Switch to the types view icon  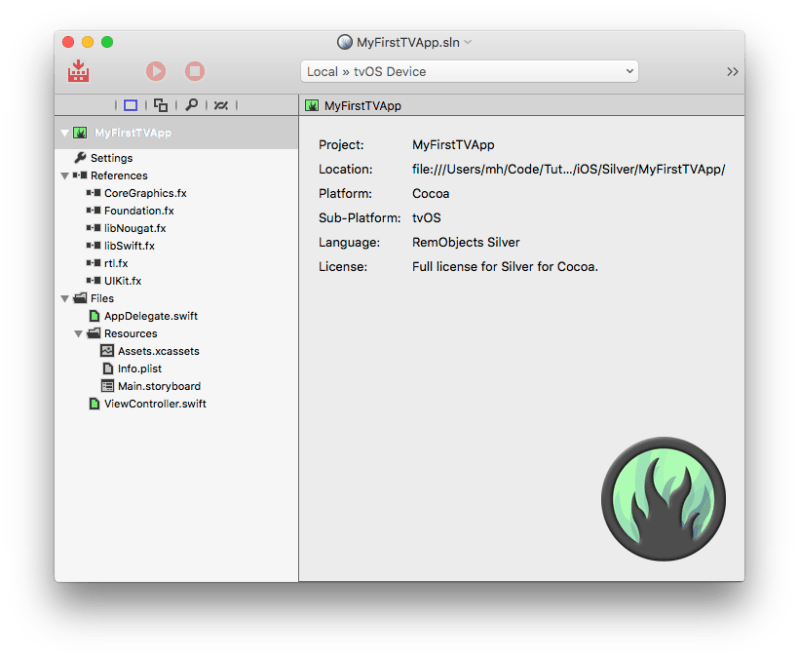tap(161, 105)
